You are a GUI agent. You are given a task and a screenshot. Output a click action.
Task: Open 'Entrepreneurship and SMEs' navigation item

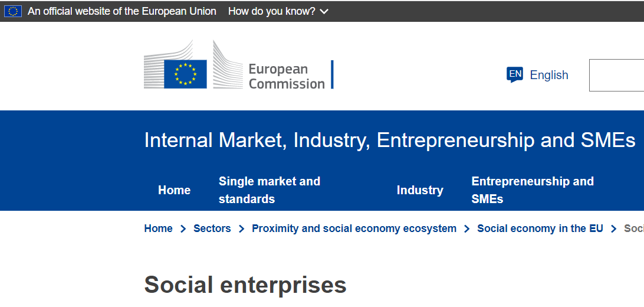[533, 190]
